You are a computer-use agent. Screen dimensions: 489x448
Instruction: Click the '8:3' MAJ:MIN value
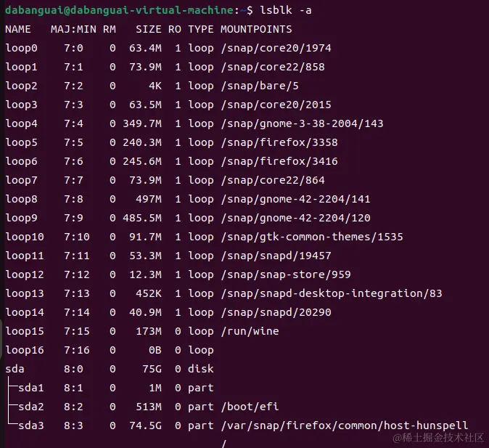tap(73, 425)
